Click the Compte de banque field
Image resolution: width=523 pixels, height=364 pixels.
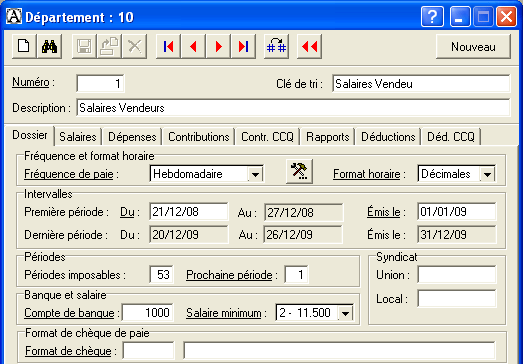click(x=148, y=313)
